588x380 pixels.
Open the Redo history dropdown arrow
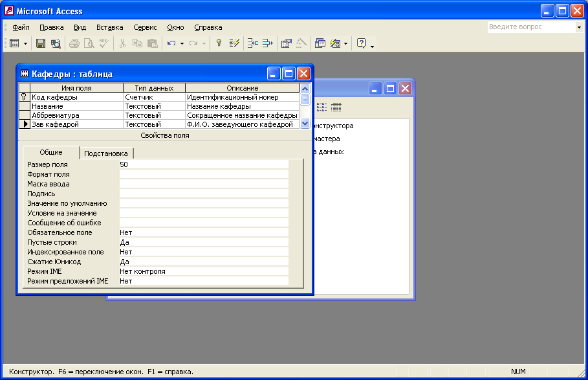click(x=204, y=44)
